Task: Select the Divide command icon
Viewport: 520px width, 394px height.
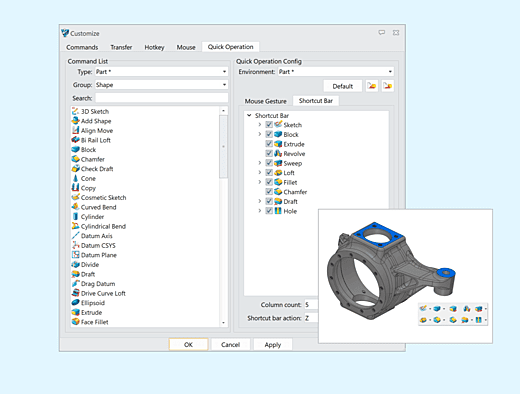Action: 76,264
